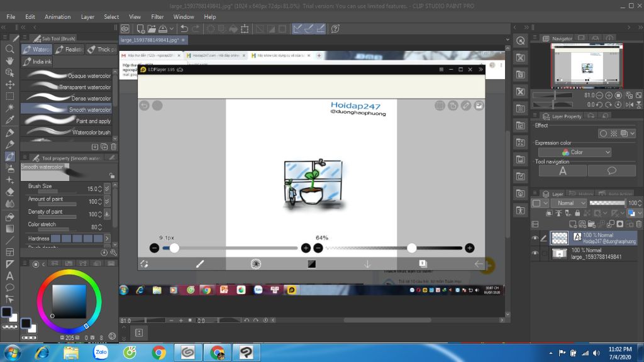This screenshot has width=644, height=362.
Task: Click the Open file toolbar icon
Action: (x=152, y=29)
